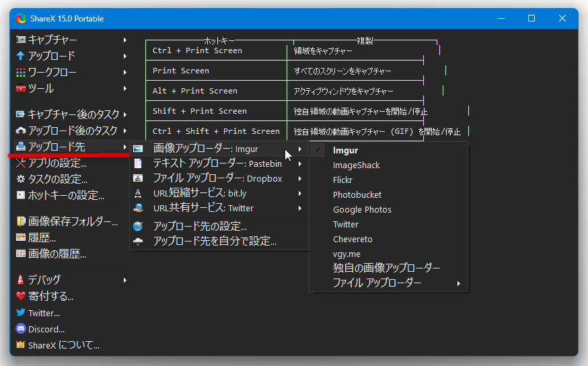Maximize the ShareX window
This screenshot has height=366, width=588.
click(531, 18)
